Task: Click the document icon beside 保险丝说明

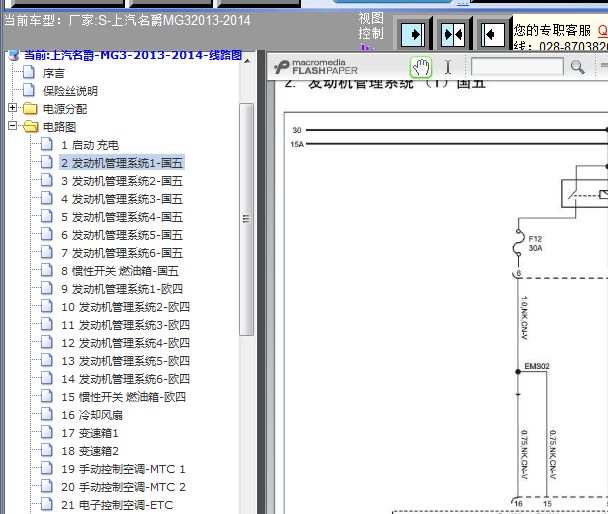Action: click(29, 90)
